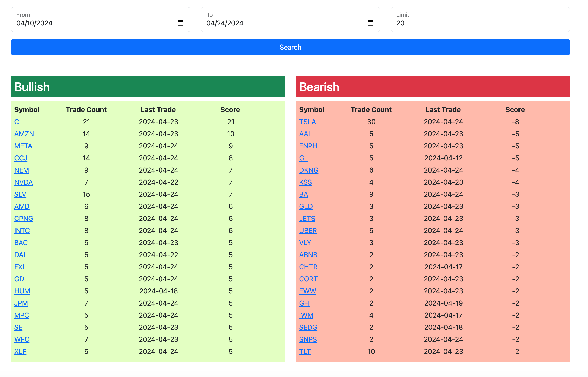Open the SEDG symbol link
This screenshot has height=377, width=588.
[x=308, y=327]
